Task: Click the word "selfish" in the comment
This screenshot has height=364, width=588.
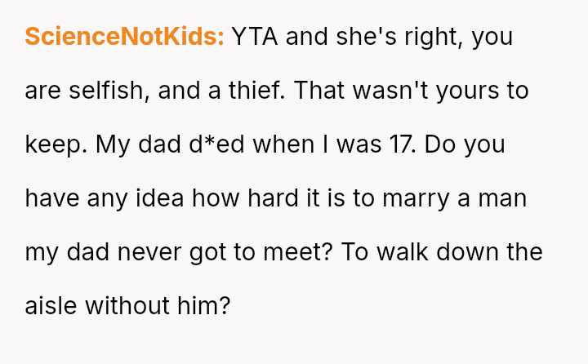Action: [x=112, y=91]
